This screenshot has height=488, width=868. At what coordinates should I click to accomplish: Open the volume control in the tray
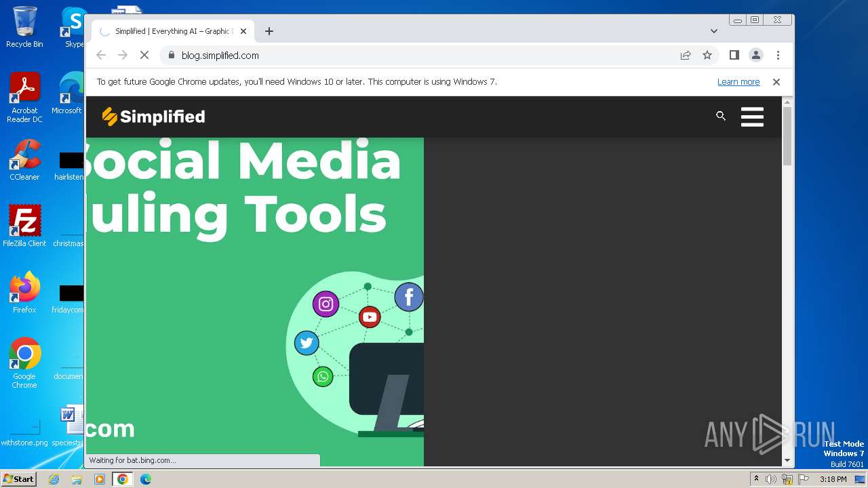pyautogui.click(x=771, y=479)
